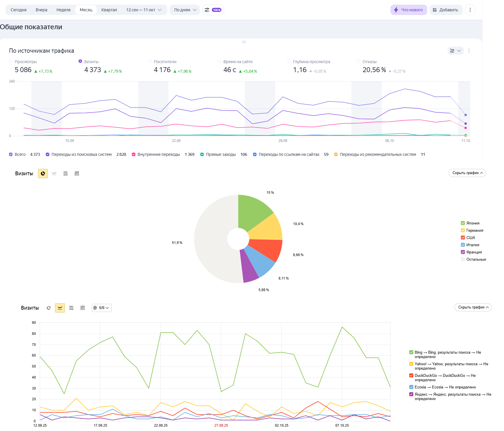Open the 12 сен — 11 окт date range dropdown
The height and width of the screenshot is (431, 504).
(144, 10)
